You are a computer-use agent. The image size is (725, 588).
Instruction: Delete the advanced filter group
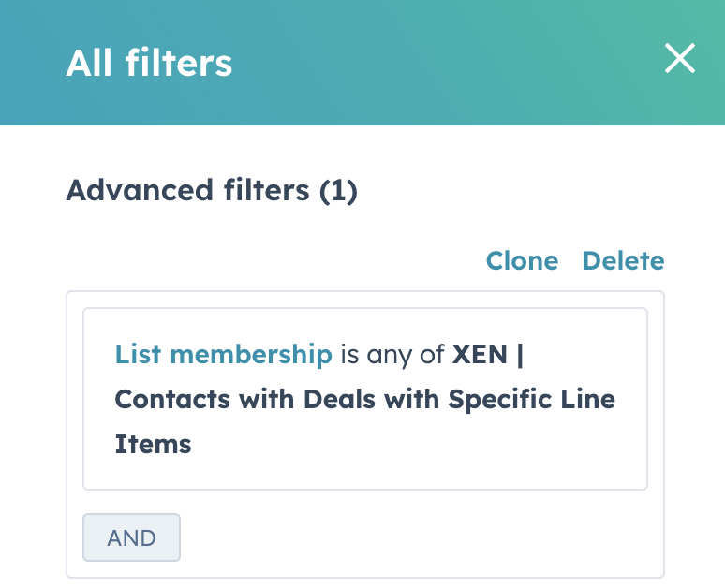[623, 261]
